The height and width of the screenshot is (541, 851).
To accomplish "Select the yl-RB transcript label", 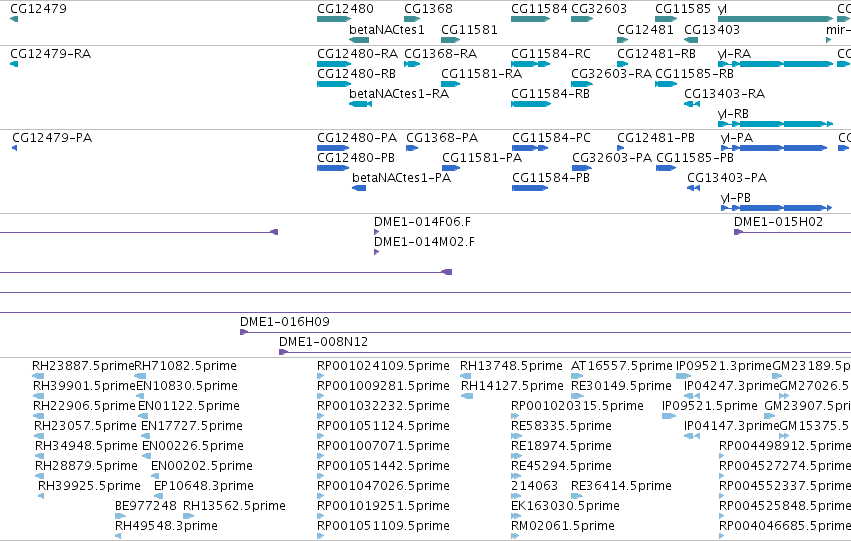I will click(733, 114).
